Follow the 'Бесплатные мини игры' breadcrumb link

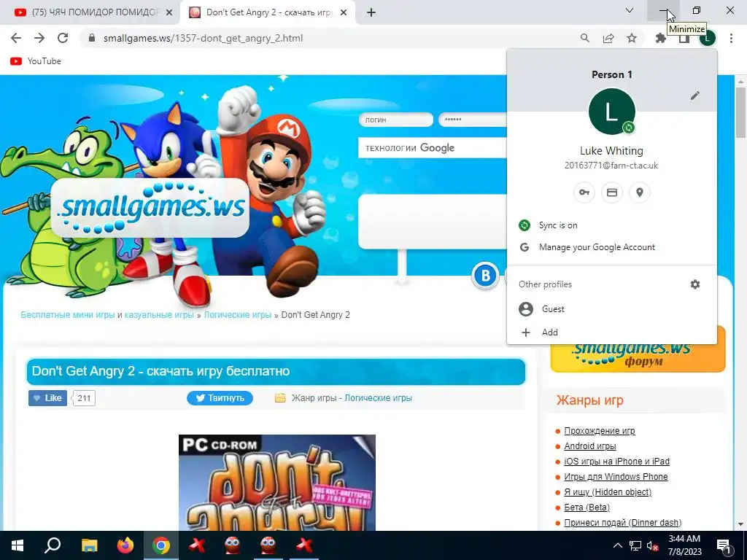pos(68,315)
